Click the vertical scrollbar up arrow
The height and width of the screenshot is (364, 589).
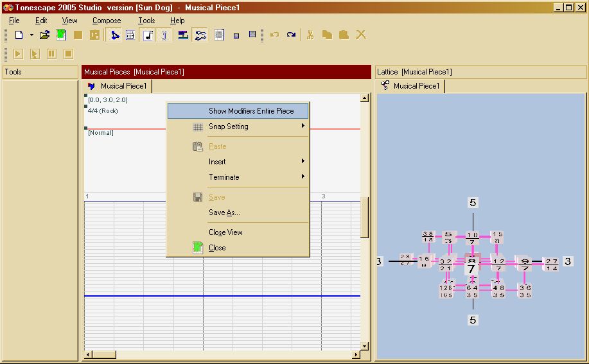[364, 98]
